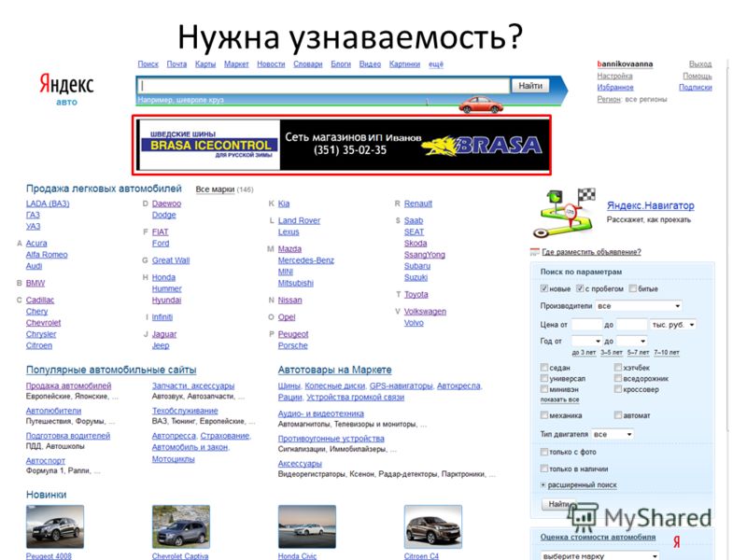Image resolution: width=747 pixels, height=560 pixels.
Task: Click the Цена от input field
Action: [587, 325]
